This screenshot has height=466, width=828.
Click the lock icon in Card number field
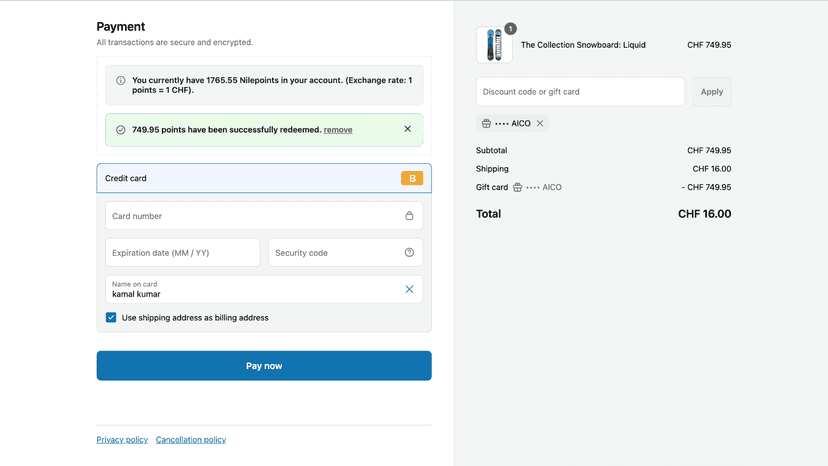pos(409,216)
